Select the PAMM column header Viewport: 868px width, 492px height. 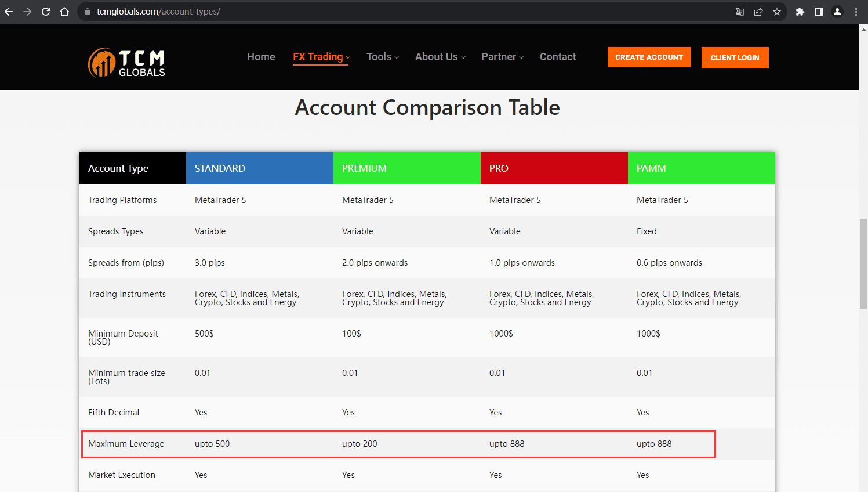(702, 168)
